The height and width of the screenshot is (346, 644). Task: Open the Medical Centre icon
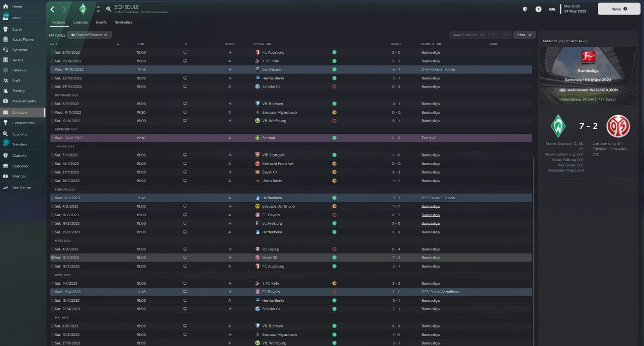point(6,101)
